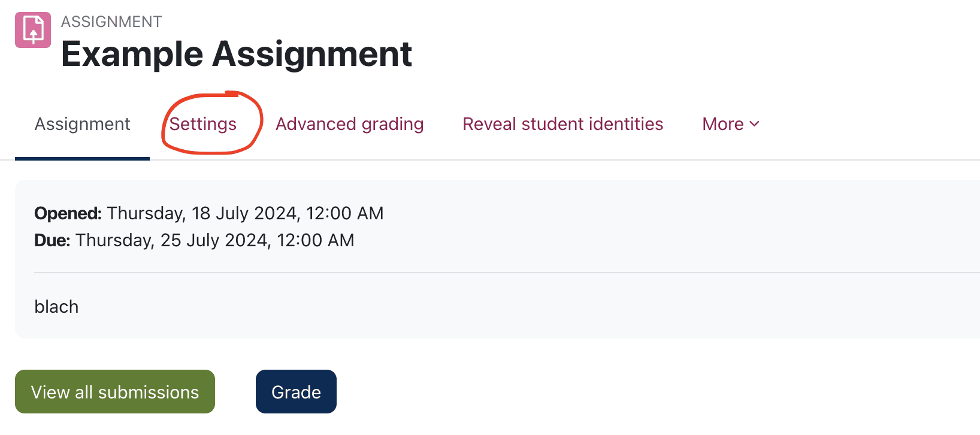Click the pink assignment document icon

point(33,29)
